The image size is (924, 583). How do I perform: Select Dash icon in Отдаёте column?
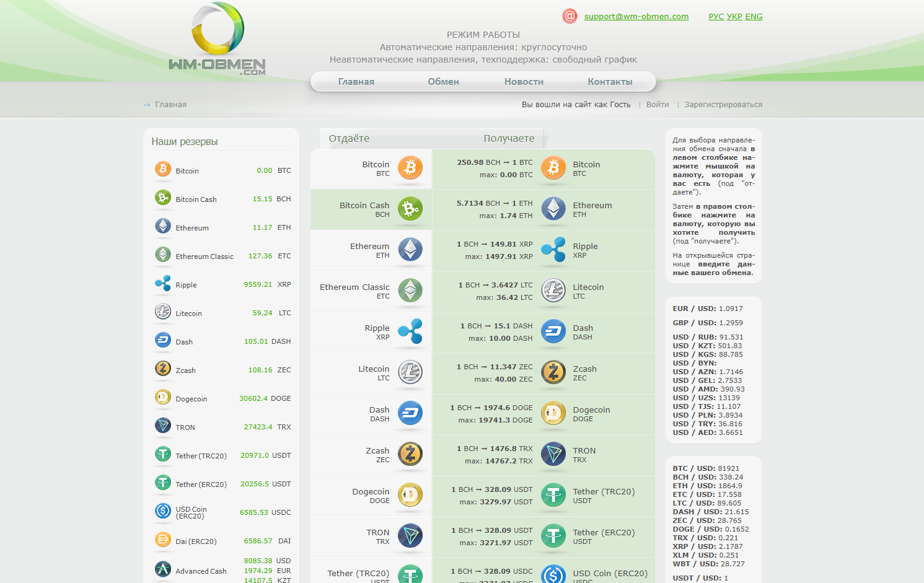pyautogui.click(x=410, y=413)
